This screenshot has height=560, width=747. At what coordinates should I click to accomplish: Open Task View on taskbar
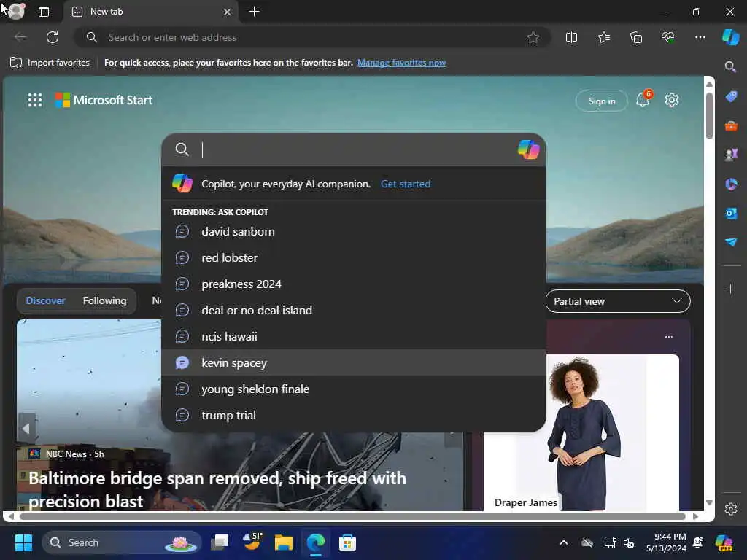pos(220,542)
